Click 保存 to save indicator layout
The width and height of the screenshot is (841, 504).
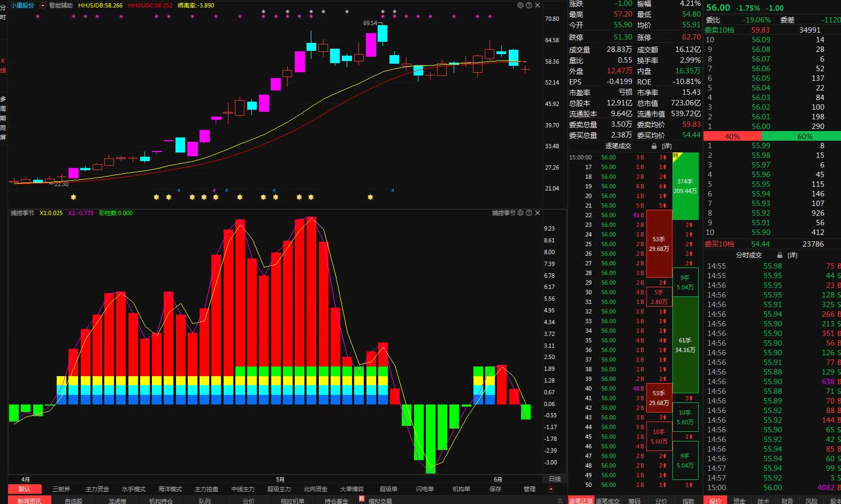point(495,489)
